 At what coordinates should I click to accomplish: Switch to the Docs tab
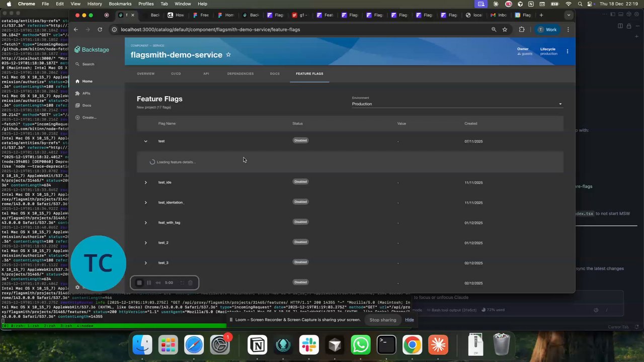275,74
